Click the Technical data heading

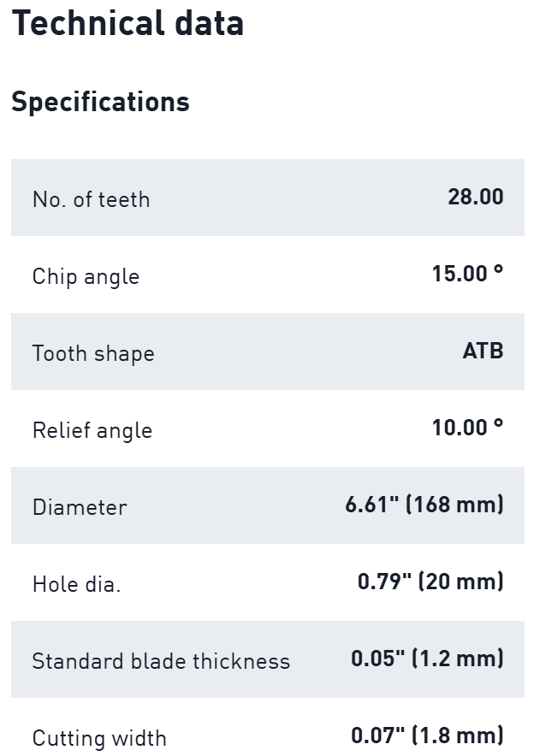click(128, 23)
